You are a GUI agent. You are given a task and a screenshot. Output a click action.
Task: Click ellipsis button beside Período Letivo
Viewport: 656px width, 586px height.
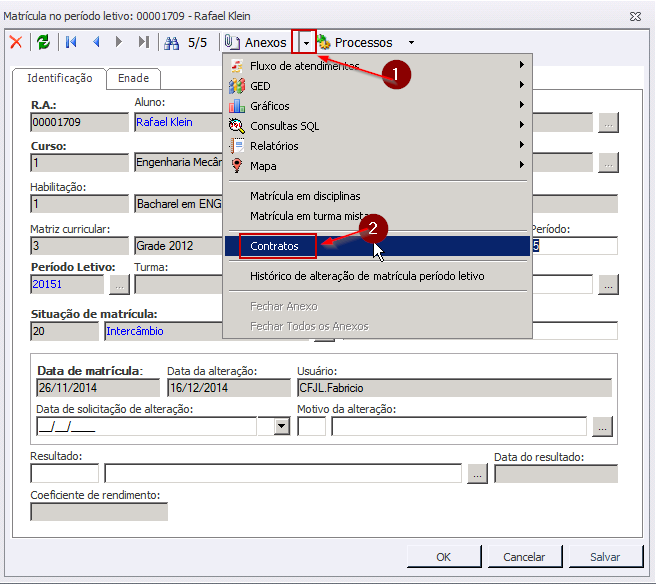tap(119, 285)
